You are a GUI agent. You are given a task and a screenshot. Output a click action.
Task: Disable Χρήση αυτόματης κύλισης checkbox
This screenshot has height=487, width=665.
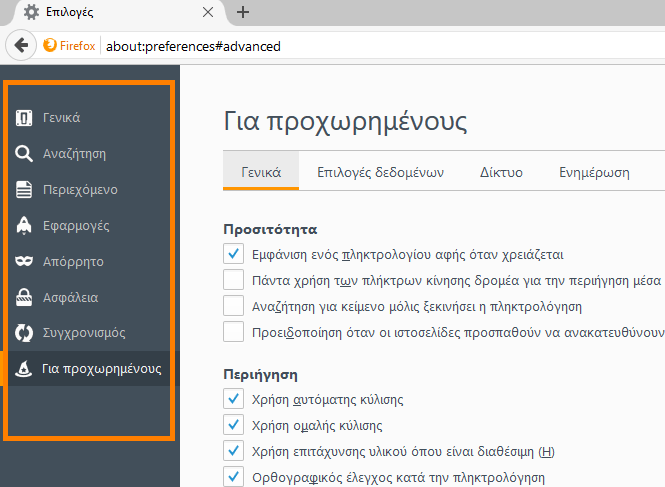tap(233, 399)
